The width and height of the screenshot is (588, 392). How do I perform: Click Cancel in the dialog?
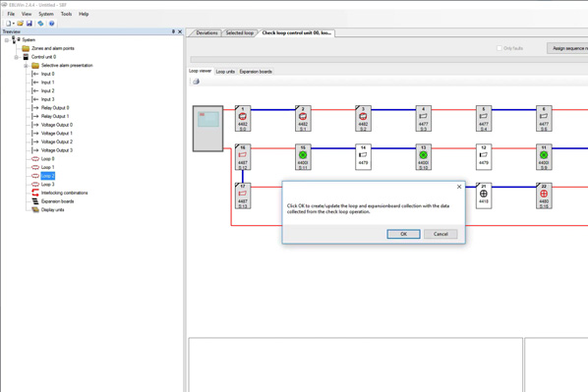[x=441, y=234]
